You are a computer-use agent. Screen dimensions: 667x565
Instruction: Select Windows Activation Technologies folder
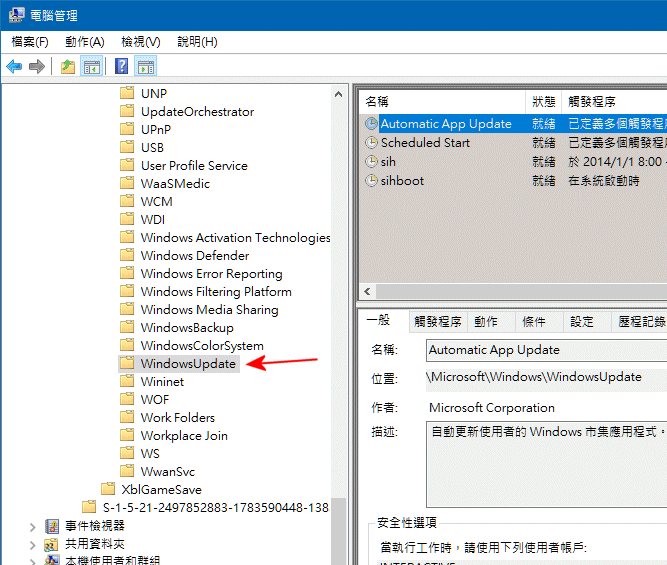tap(235, 237)
